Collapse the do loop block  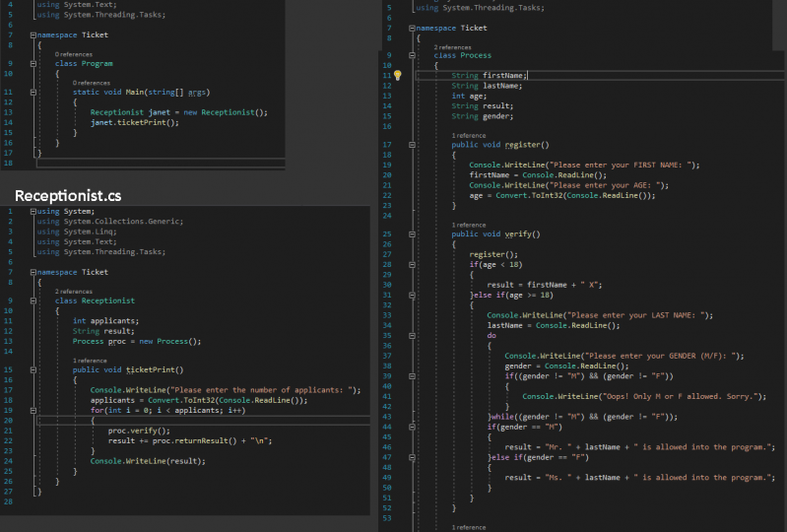[412, 336]
